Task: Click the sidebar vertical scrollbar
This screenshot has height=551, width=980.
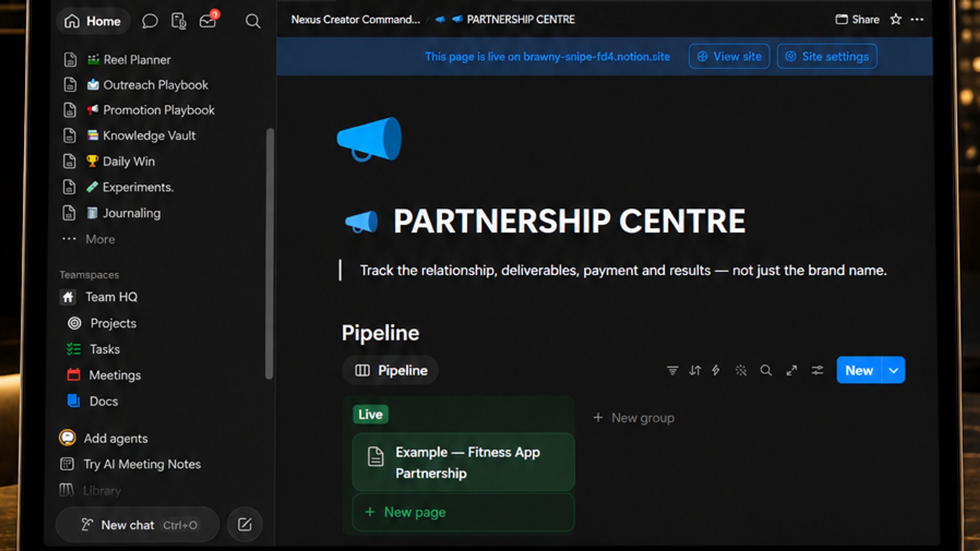Action: point(269,254)
